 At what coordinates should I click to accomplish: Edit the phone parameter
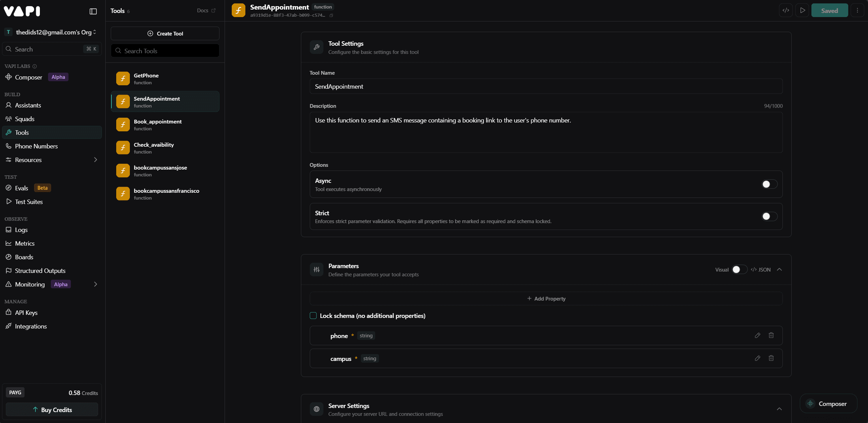[x=757, y=335]
